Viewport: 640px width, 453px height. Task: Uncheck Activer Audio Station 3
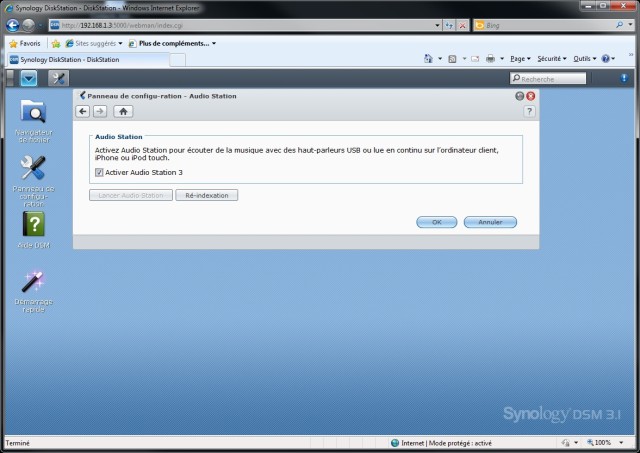(99, 173)
